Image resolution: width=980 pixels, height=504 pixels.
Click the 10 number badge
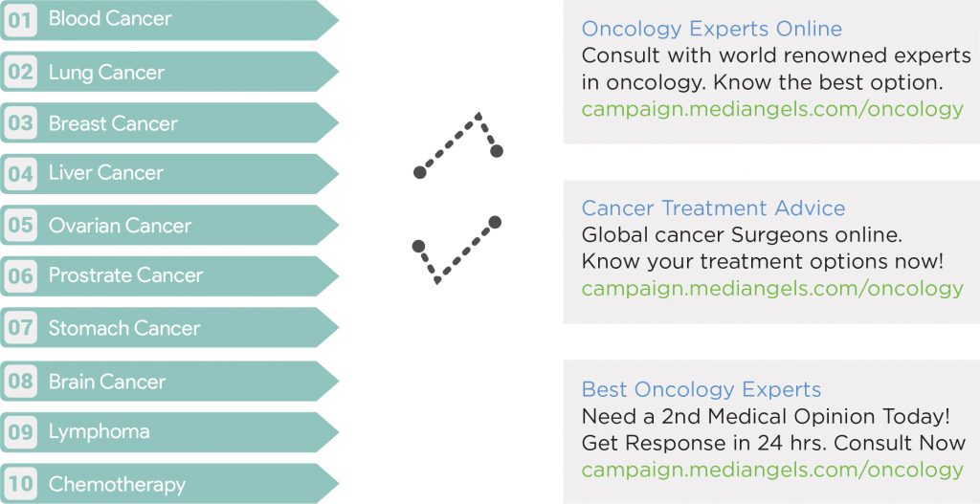click(x=20, y=483)
